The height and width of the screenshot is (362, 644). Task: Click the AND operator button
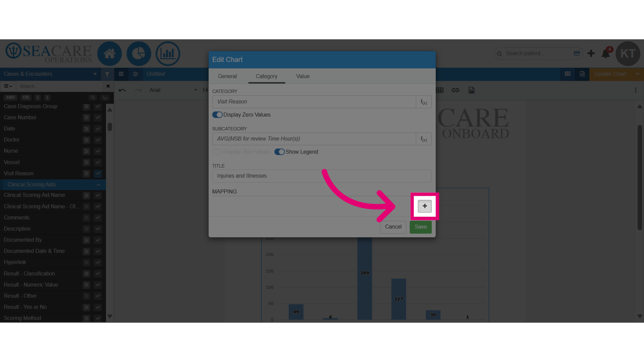coord(10,98)
